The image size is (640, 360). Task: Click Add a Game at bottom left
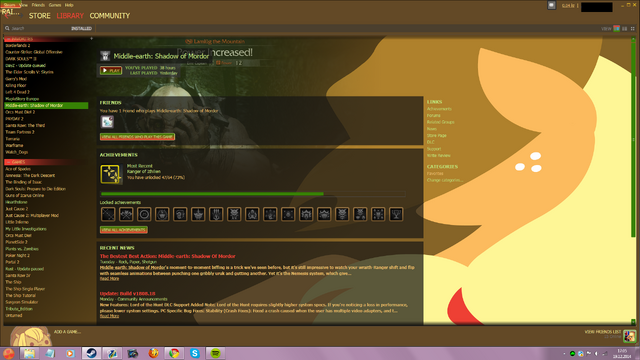click(67, 332)
